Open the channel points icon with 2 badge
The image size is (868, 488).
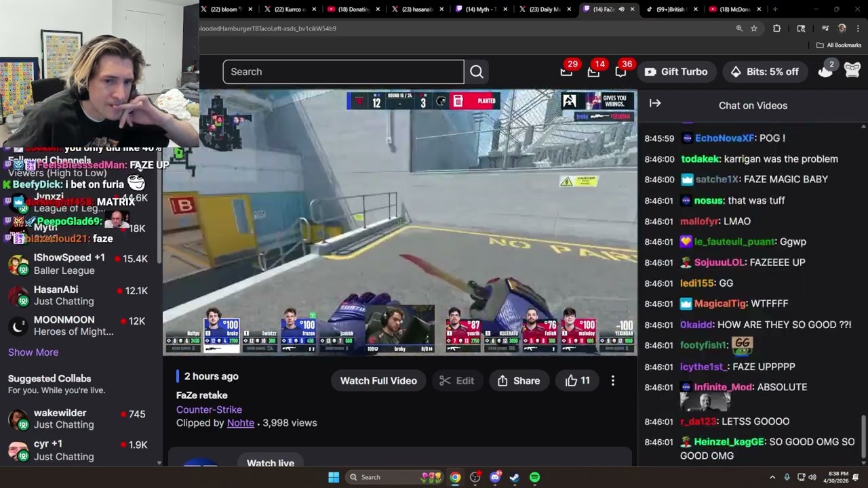[825, 70]
